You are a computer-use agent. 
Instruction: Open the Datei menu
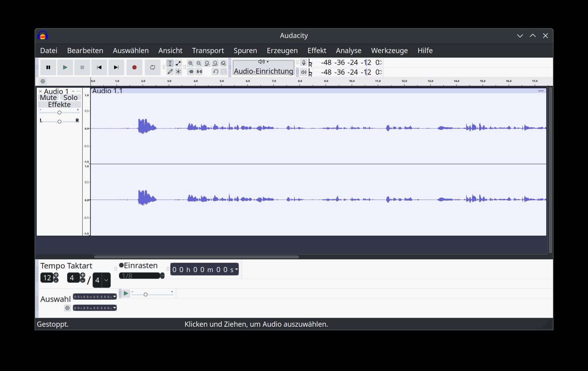[49, 51]
